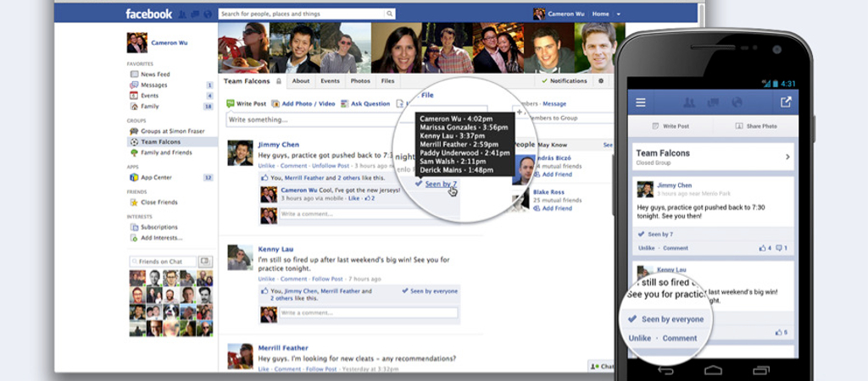Switch to Photos tab

point(359,80)
